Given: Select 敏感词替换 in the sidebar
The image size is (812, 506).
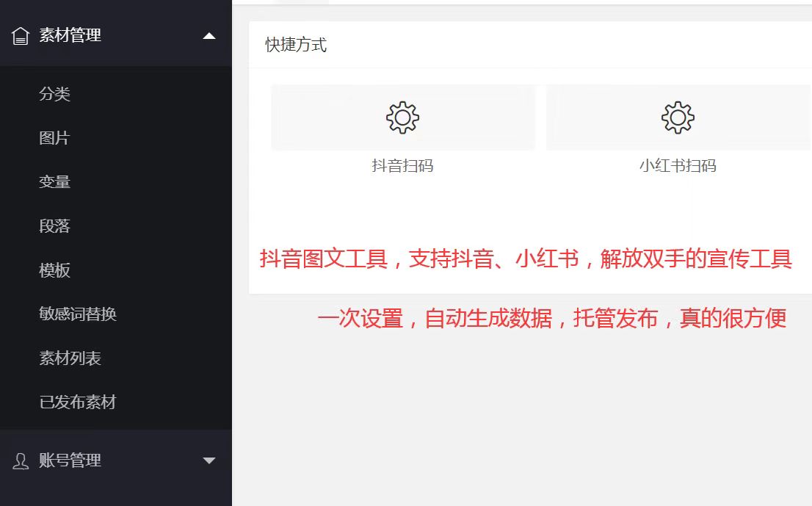Looking at the screenshot, I should pos(78,314).
